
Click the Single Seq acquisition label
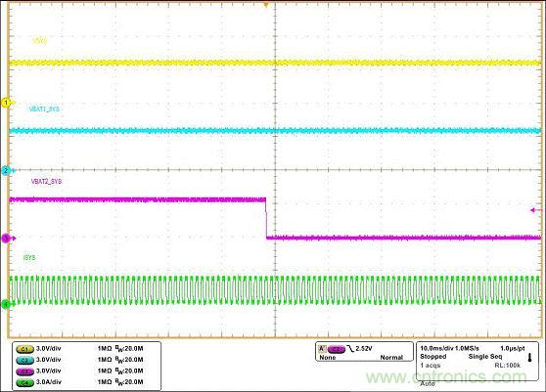[485, 357]
